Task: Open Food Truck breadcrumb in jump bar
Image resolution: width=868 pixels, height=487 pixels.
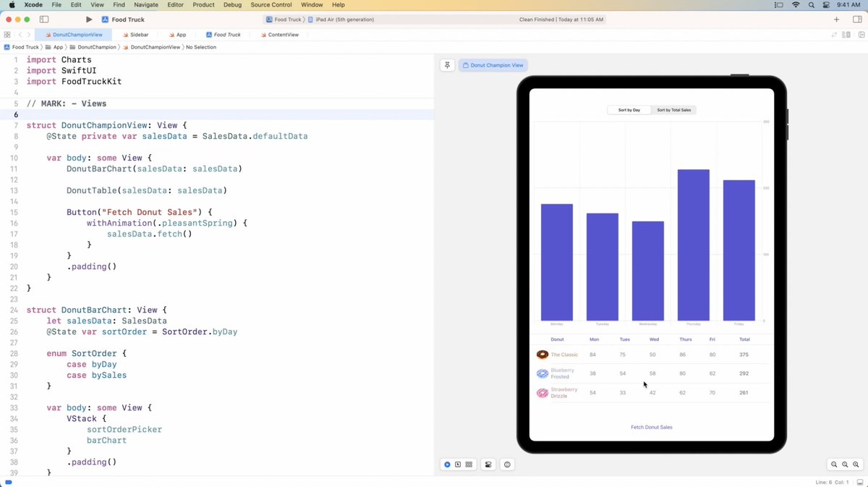Action: click(22, 47)
